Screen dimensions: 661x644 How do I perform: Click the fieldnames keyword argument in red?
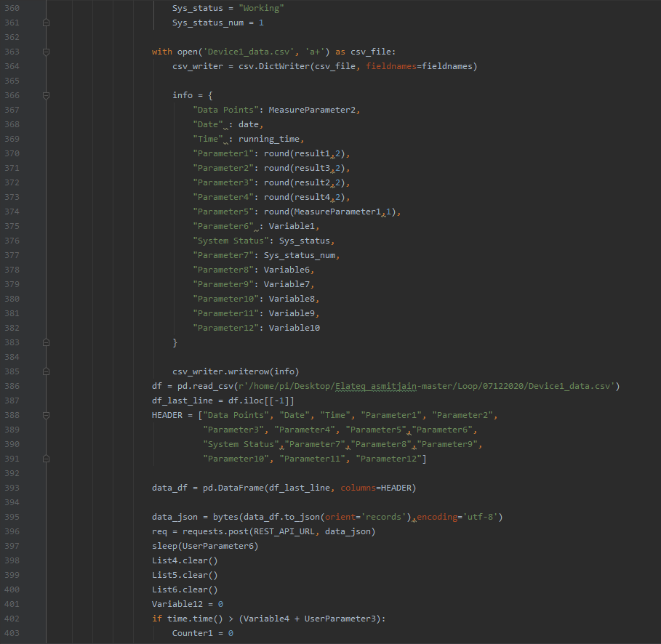point(391,66)
